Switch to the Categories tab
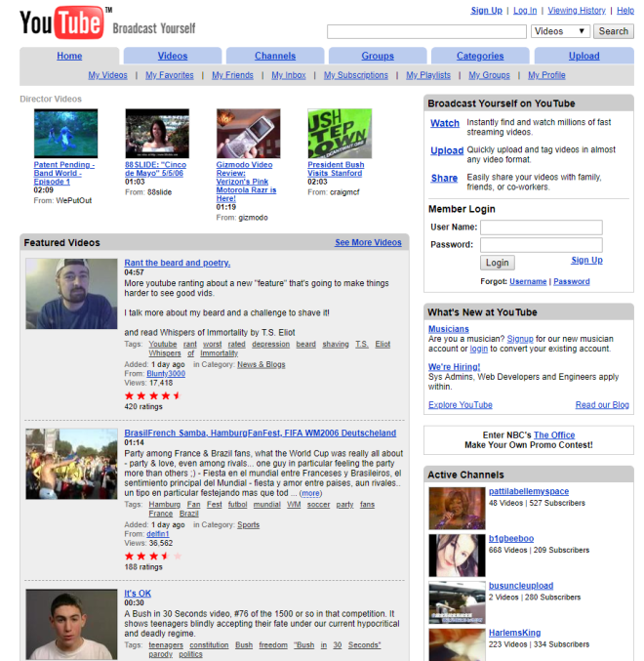The width and height of the screenshot is (644, 661). (480, 56)
